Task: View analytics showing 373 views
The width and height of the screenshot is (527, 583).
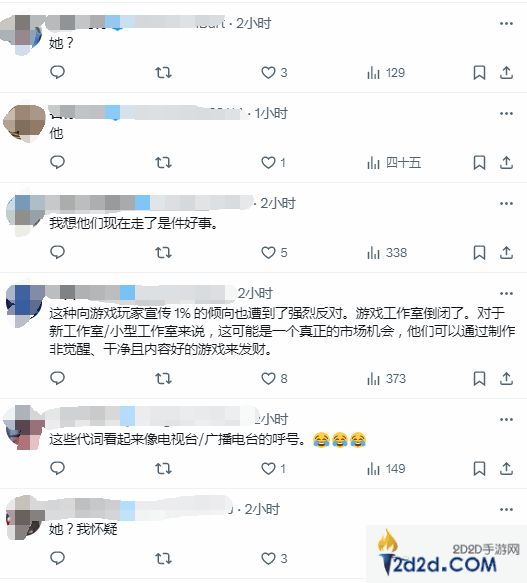Action: pyautogui.click(x=386, y=379)
